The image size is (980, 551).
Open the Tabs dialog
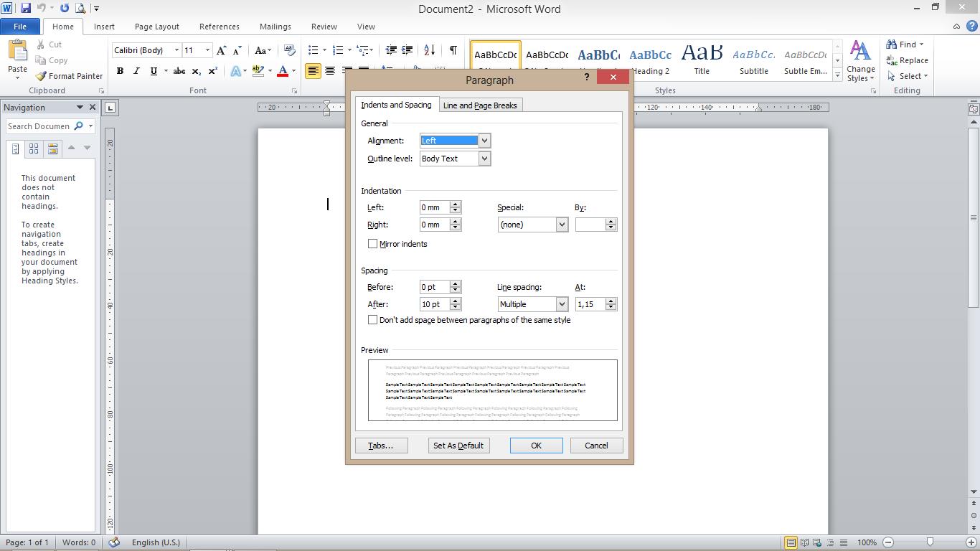pos(381,445)
